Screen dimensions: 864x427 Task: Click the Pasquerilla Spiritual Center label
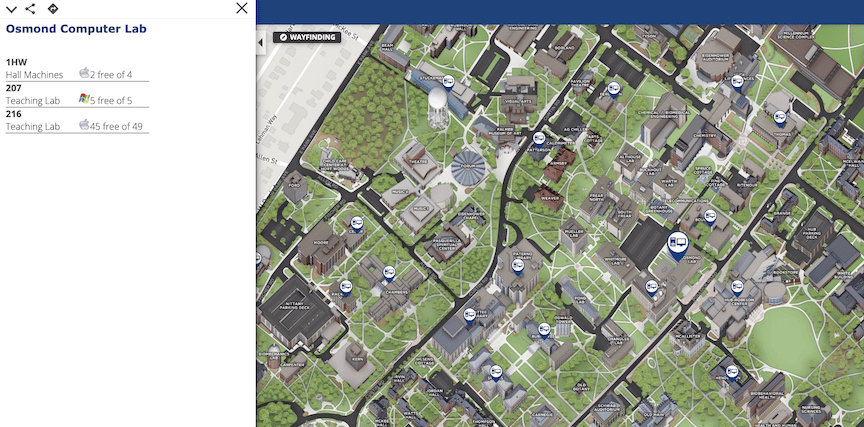tap(447, 243)
